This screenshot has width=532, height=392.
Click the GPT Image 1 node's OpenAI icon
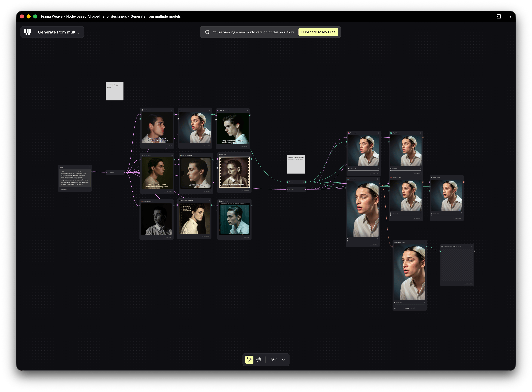(x=143, y=155)
